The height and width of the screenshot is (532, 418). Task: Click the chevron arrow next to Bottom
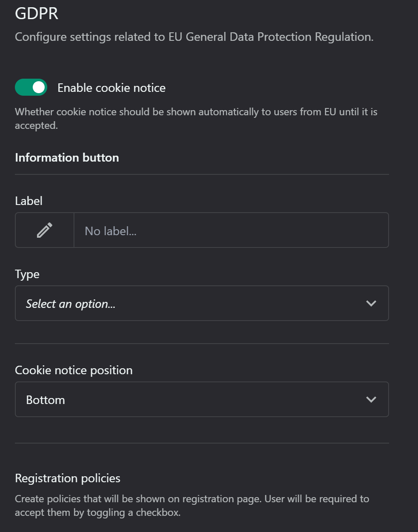tap(371, 399)
